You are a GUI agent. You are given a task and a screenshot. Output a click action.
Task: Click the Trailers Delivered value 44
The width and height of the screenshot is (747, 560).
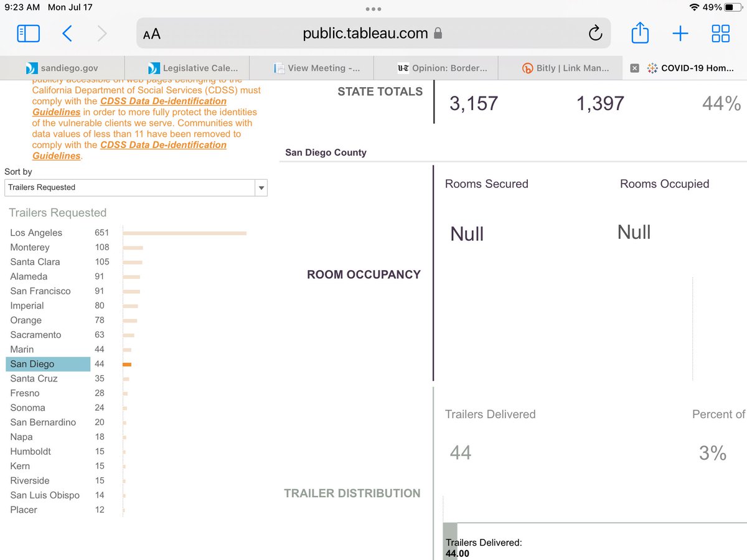[x=461, y=453]
